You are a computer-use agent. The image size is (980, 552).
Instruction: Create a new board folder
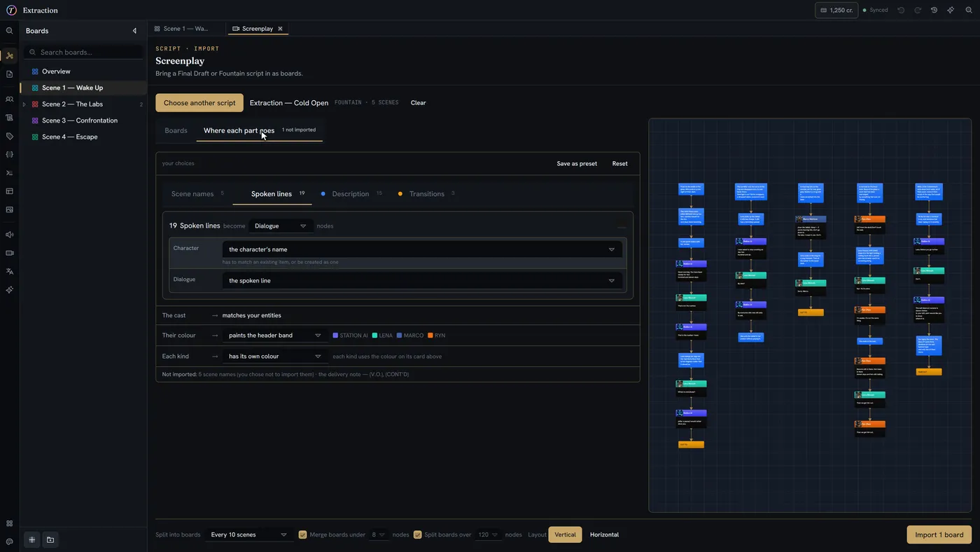(50, 540)
